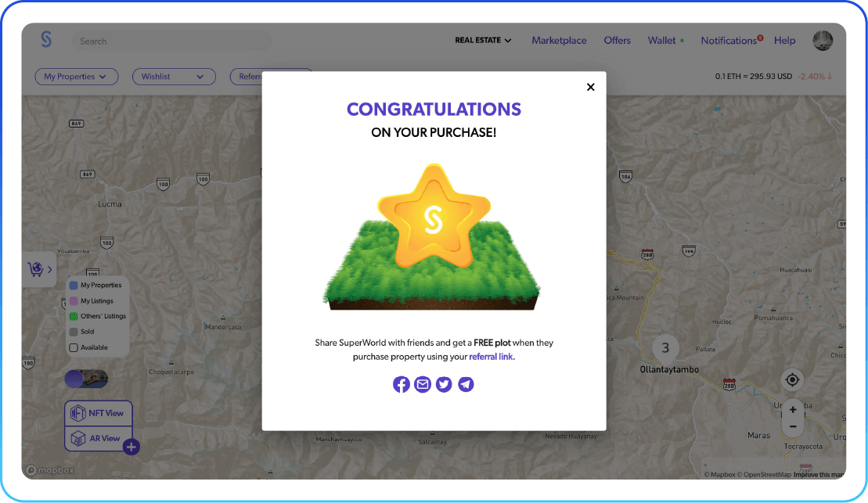Go to Marketplace
This screenshot has height=503, width=868.
pyautogui.click(x=559, y=41)
